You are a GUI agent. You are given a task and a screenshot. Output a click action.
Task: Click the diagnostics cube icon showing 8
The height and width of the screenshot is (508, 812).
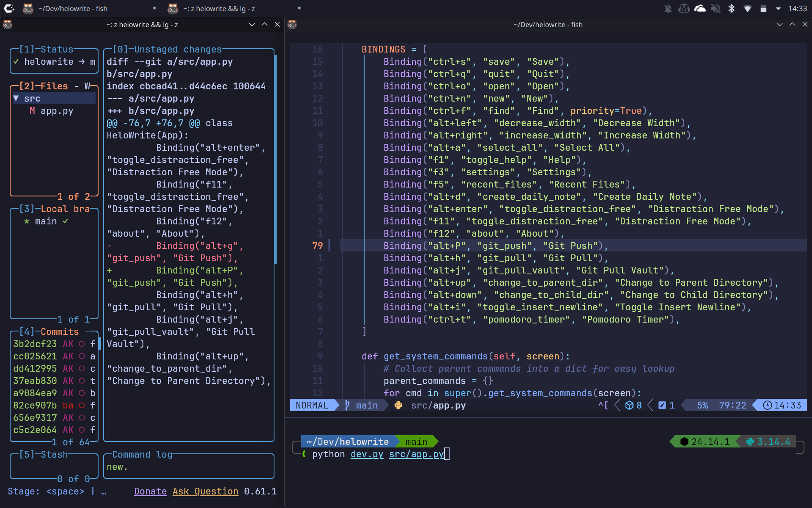(629, 406)
